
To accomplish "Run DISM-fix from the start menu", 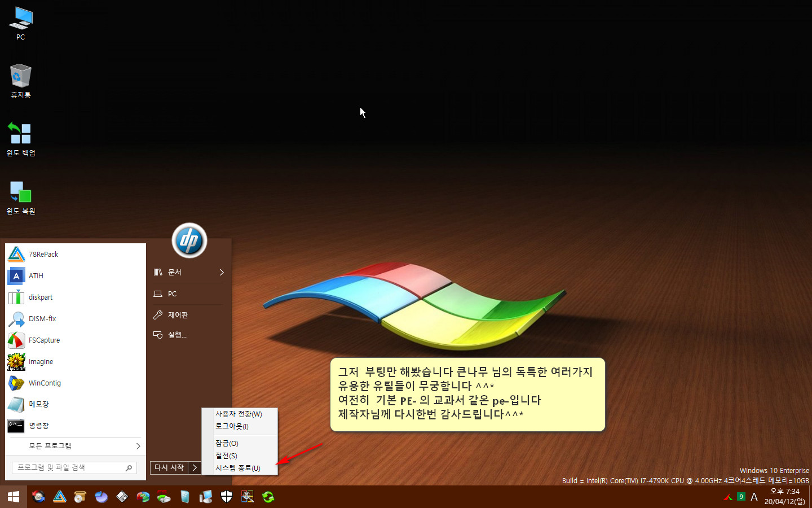I will 76,319.
